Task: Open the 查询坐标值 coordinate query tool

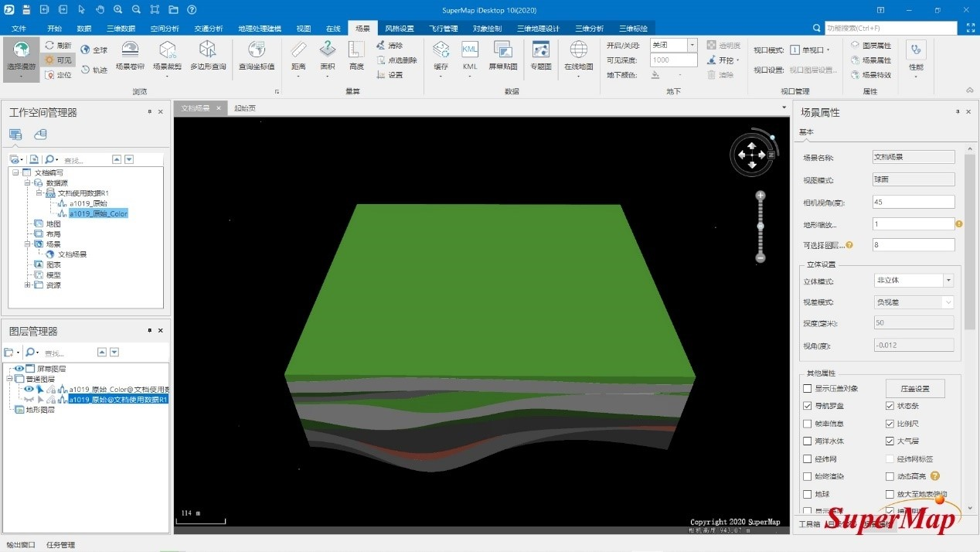Action: pos(256,56)
